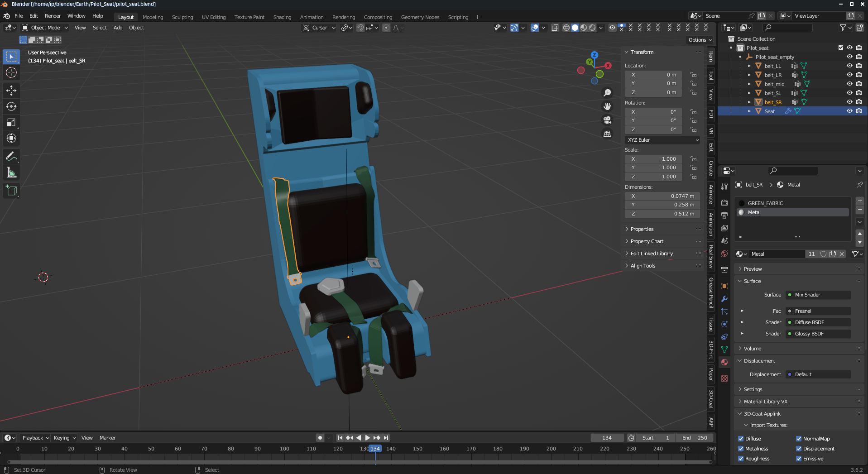This screenshot has height=474, width=868.
Task: Switch to the Shading workspace tab
Action: 282,17
